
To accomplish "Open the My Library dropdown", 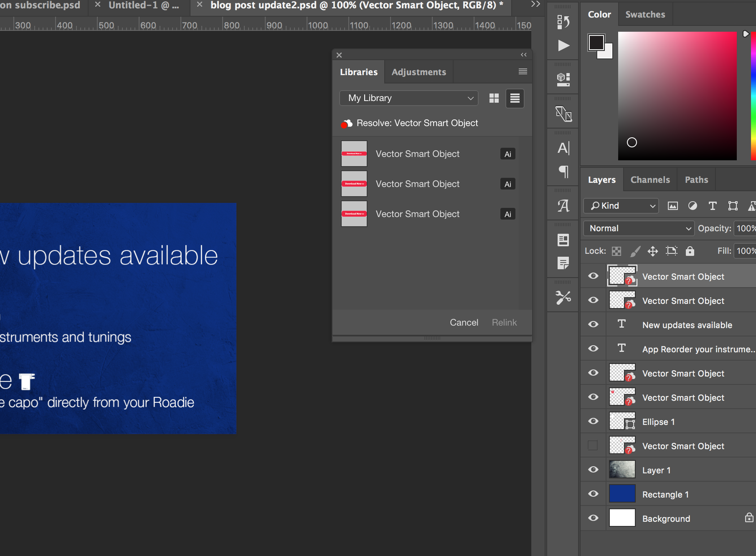I will [408, 98].
